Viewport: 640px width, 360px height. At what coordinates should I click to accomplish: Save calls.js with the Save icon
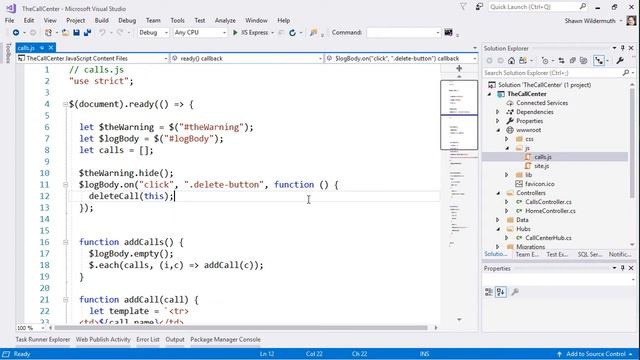point(76,32)
